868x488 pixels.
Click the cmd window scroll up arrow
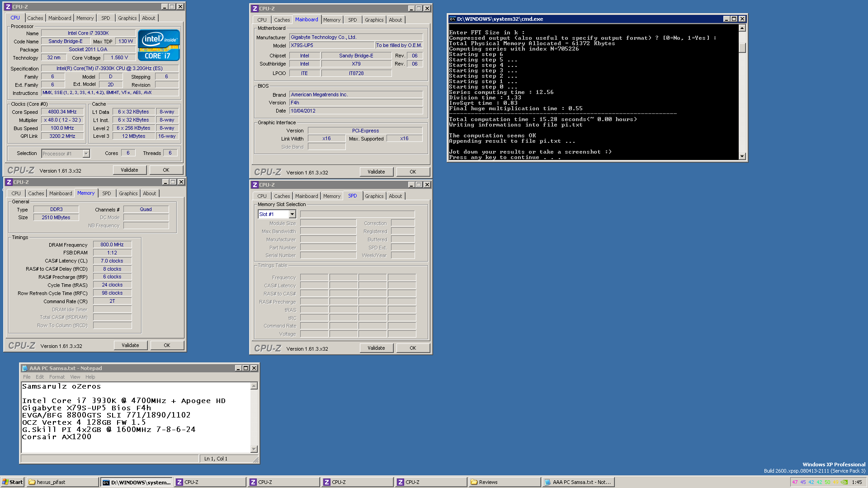click(742, 28)
